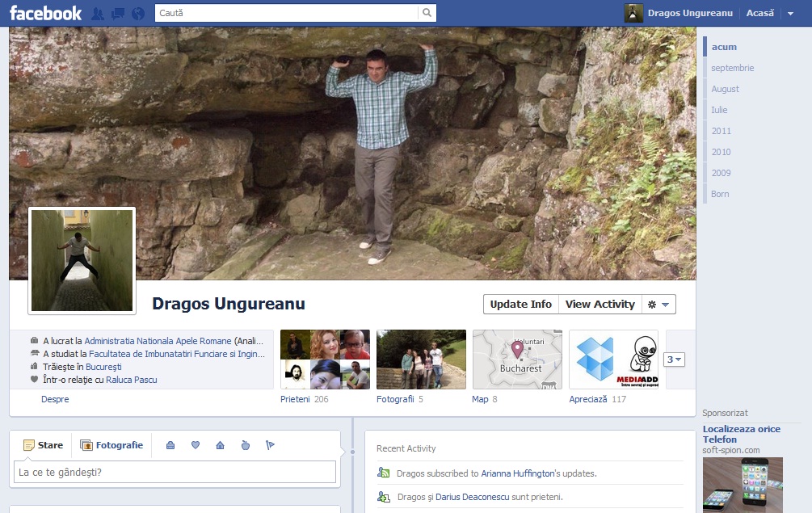Open the account dropdown arrow in top bar
The image size is (812, 513).
pos(790,14)
